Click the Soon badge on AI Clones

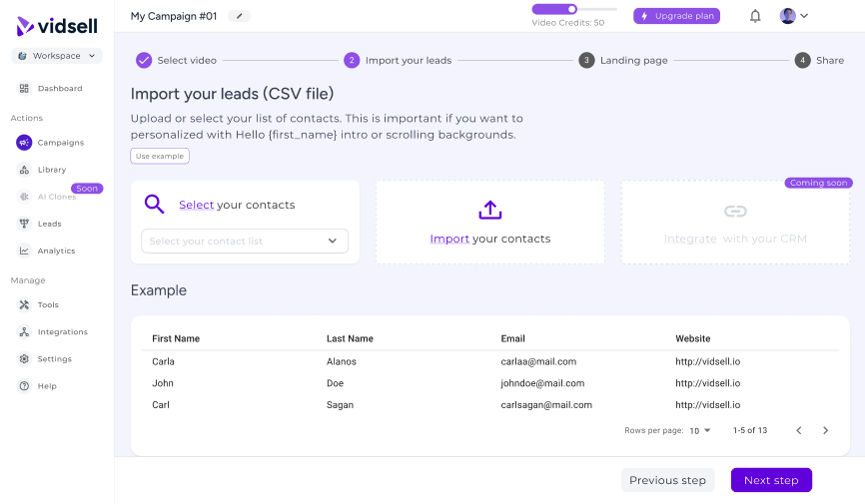coord(87,189)
